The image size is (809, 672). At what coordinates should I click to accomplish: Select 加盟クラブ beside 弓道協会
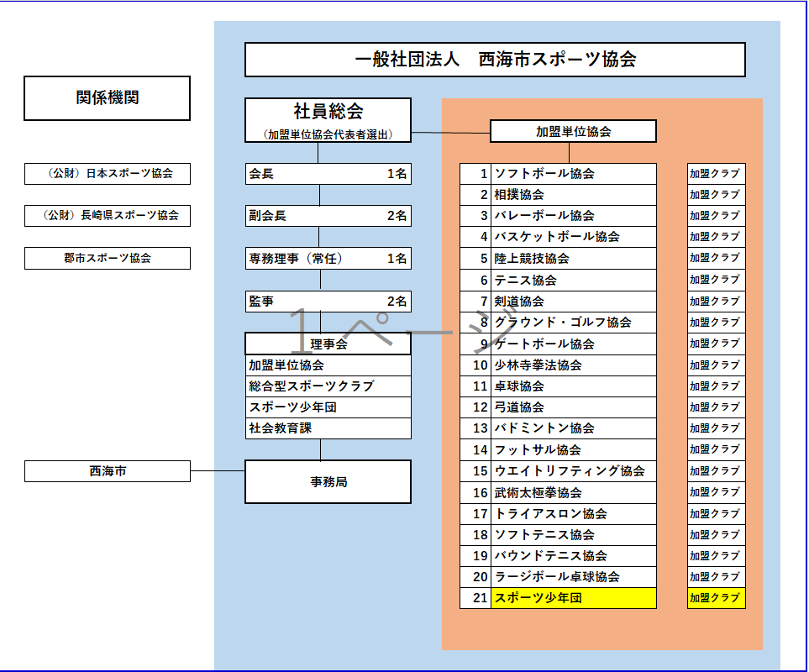click(716, 407)
